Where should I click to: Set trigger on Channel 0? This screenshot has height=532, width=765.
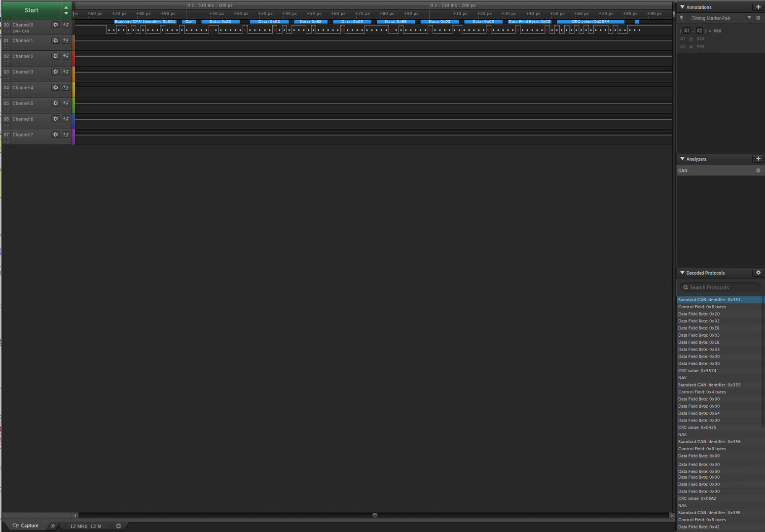click(66, 25)
